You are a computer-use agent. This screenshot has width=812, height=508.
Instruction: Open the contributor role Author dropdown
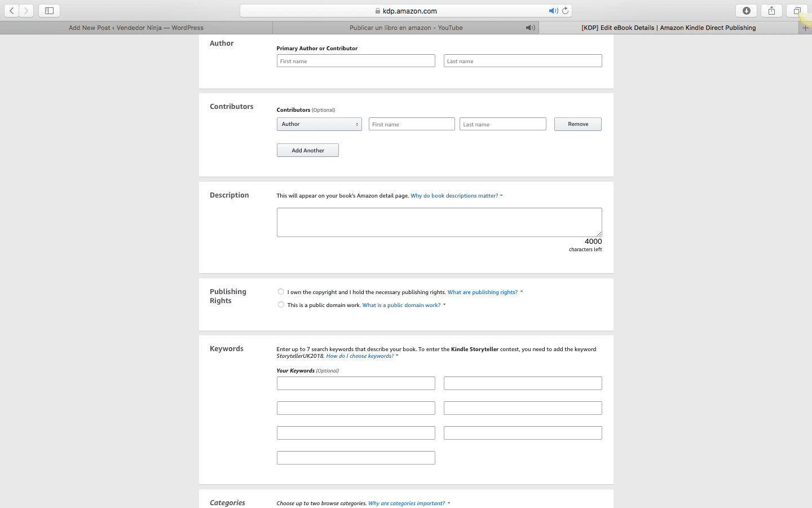(x=319, y=124)
